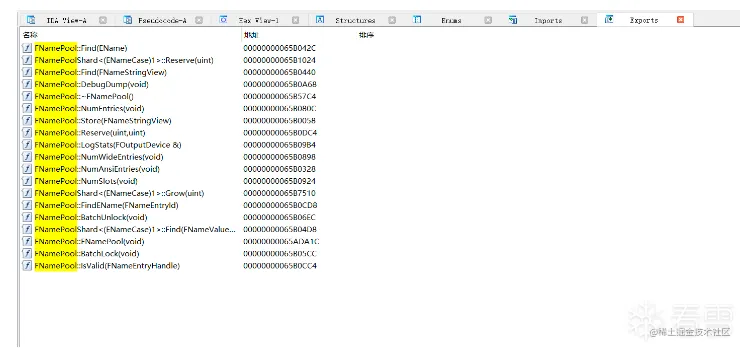This screenshot has width=753, height=362.
Task: Click function icon beside Reserve(uint,uint)
Action: [27, 133]
